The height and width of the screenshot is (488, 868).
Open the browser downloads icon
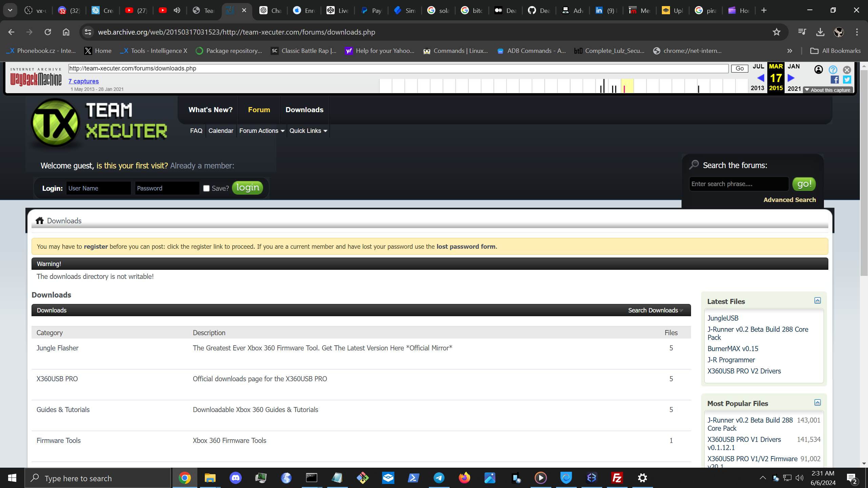[820, 32]
